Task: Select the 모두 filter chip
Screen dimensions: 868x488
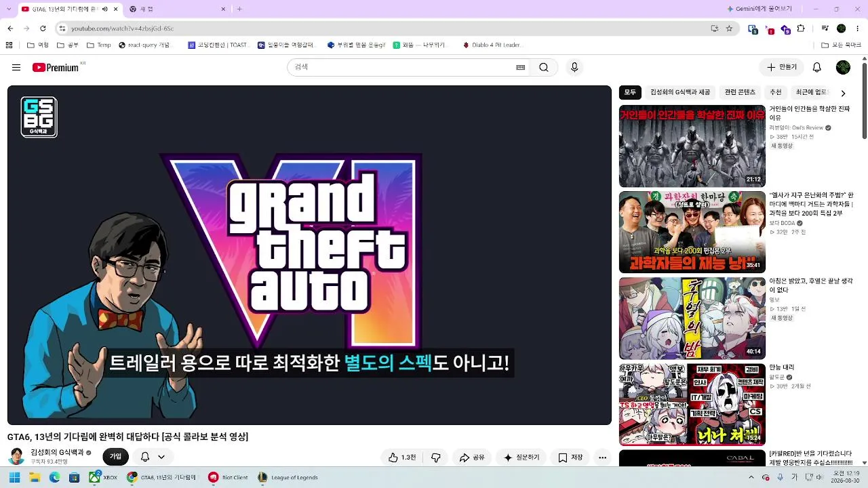Action: [x=630, y=92]
